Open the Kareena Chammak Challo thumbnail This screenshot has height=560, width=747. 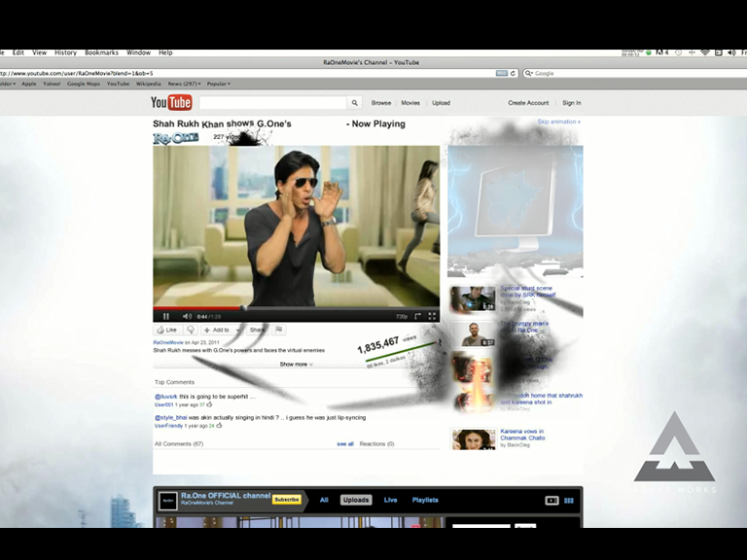click(473, 439)
